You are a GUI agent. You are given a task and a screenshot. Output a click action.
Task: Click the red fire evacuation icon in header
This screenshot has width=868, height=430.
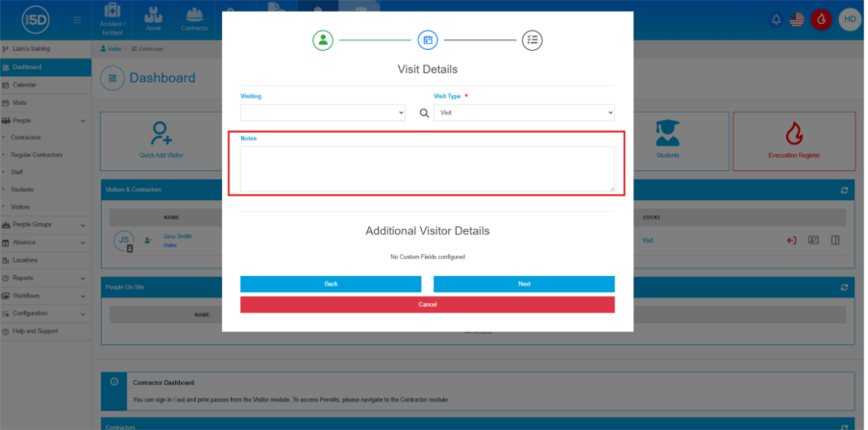[x=820, y=19]
